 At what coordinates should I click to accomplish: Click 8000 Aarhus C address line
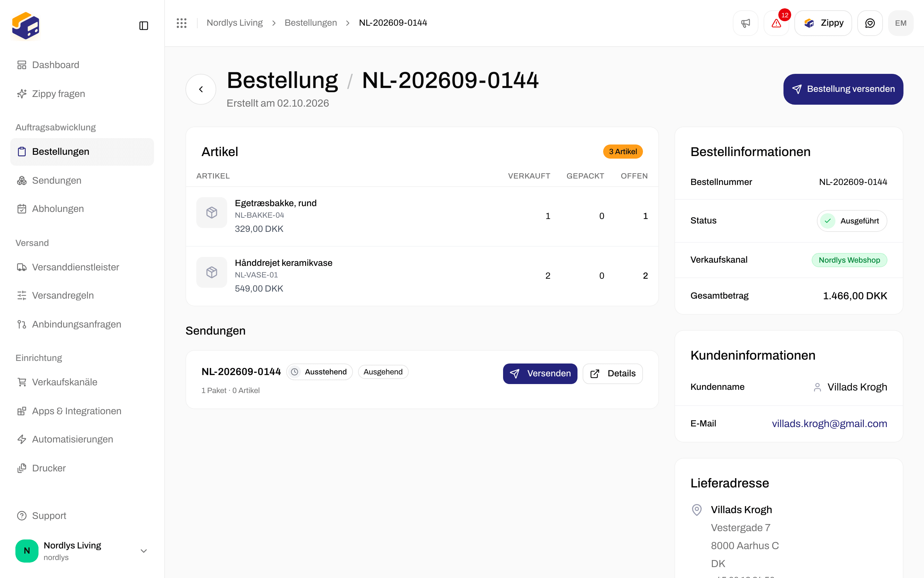tap(745, 546)
